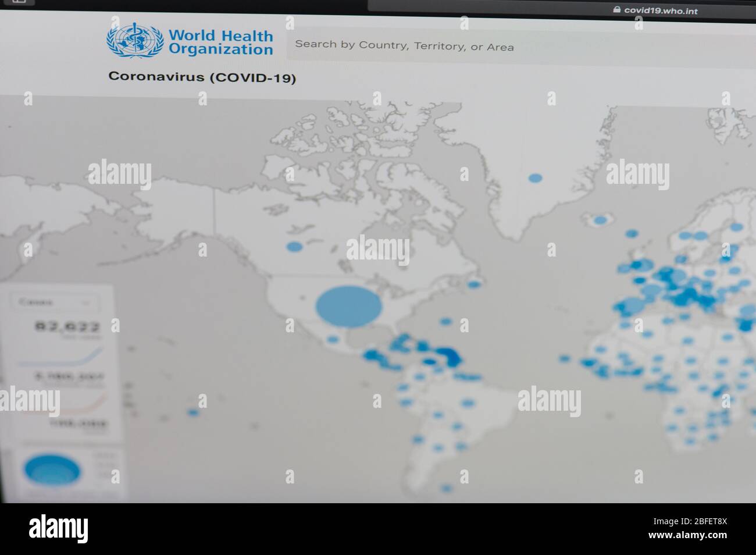Screen dimensions: 756x555
Task: Open the Cases dropdown selector
Action: pyautogui.click(x=55, y=303)
